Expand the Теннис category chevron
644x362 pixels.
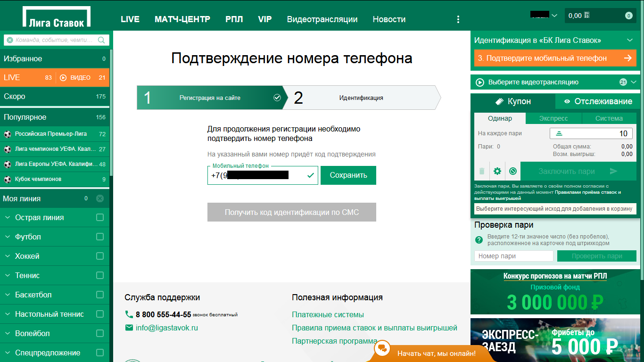tap(7, 275)
